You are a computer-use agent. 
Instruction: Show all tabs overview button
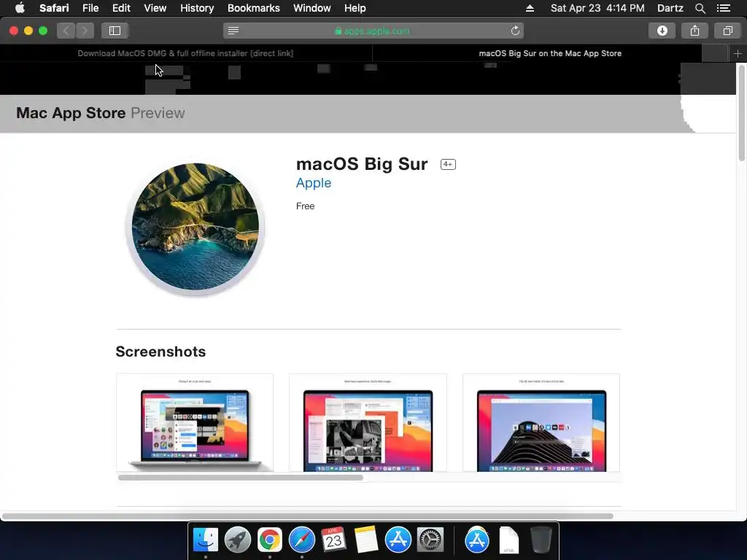[x=727, y=31]
